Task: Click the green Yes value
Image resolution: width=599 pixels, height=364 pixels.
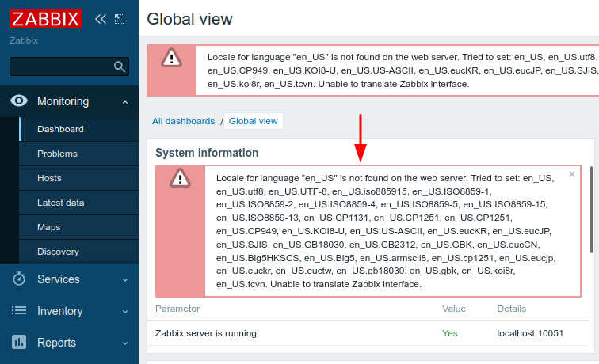Action: [449, 333]
